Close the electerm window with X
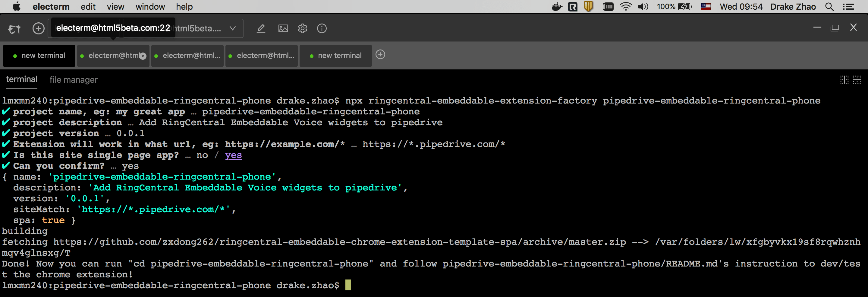Screen dimensions: 868x297 (853, 27)
